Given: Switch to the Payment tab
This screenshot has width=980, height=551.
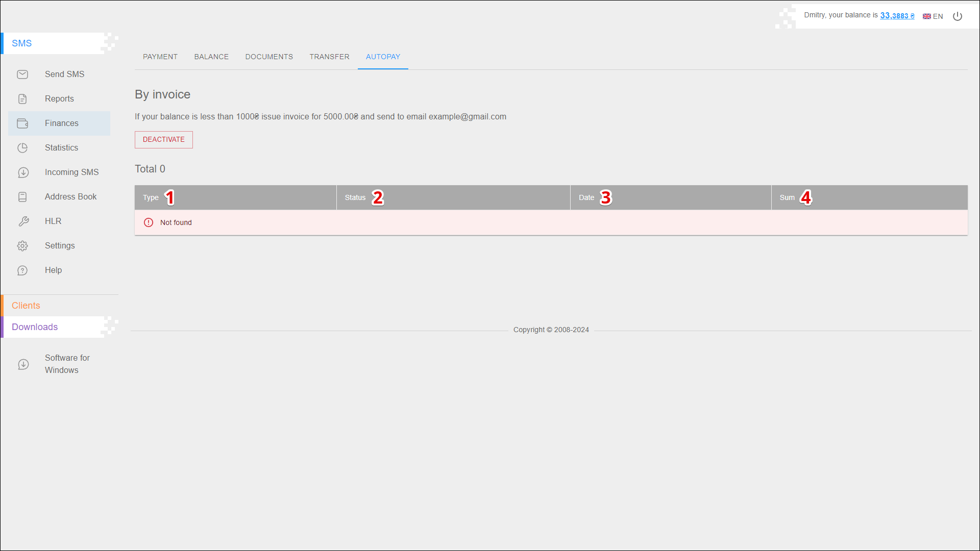Looking at the screenshot, I should [160, 57].
